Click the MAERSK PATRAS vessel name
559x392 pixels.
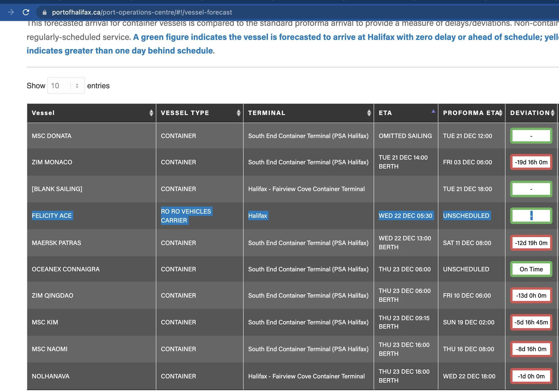[x=57, y=243]
